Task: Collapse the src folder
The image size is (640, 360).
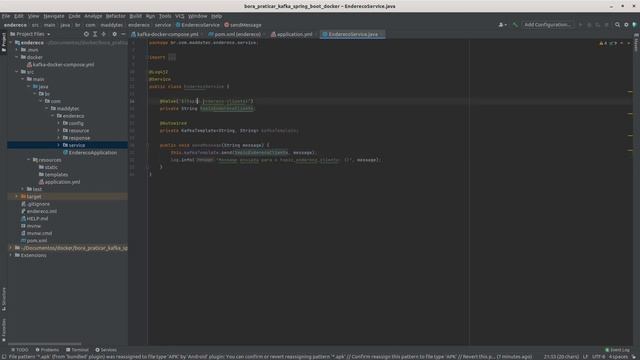Action: tap(17, 72)
